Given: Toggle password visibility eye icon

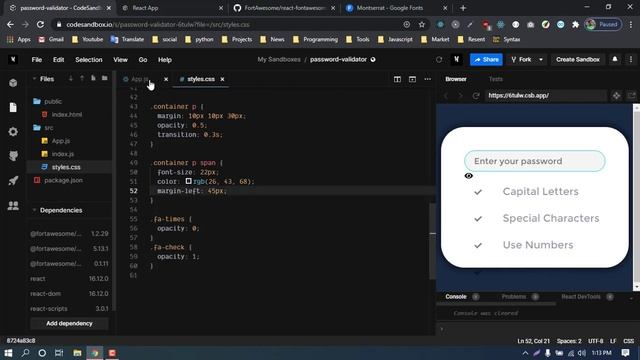Looking at the screenshot, I should pos(469,176).
